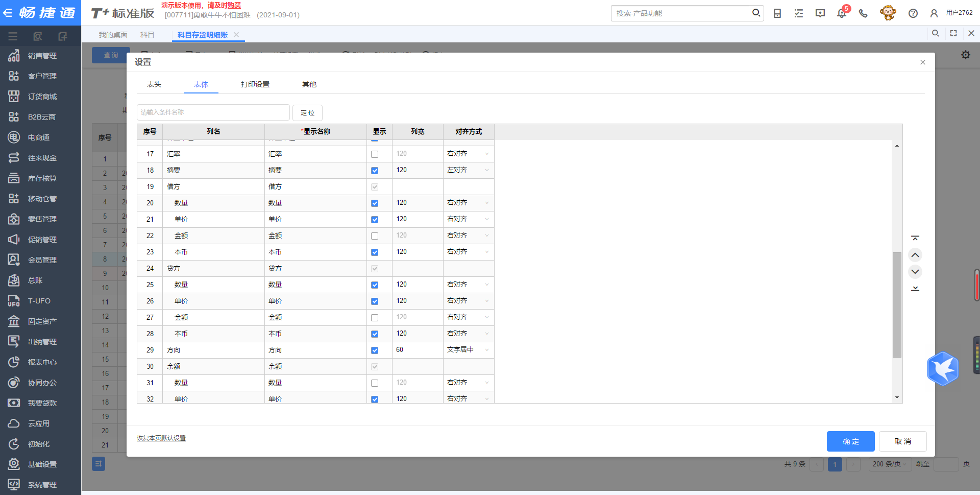Open 协同办公 module

[41, 383]
